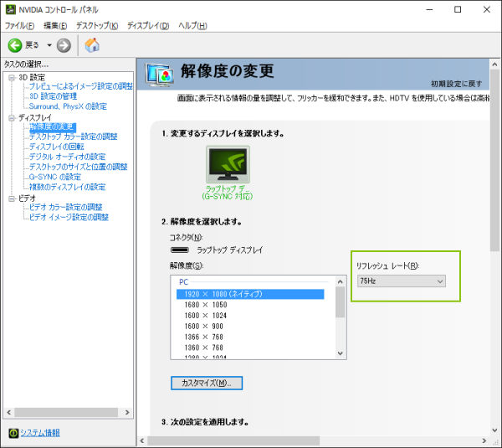Open the システム情報 link
The height and width of the screenshot is (448, 502).
[x=40, y=433]
